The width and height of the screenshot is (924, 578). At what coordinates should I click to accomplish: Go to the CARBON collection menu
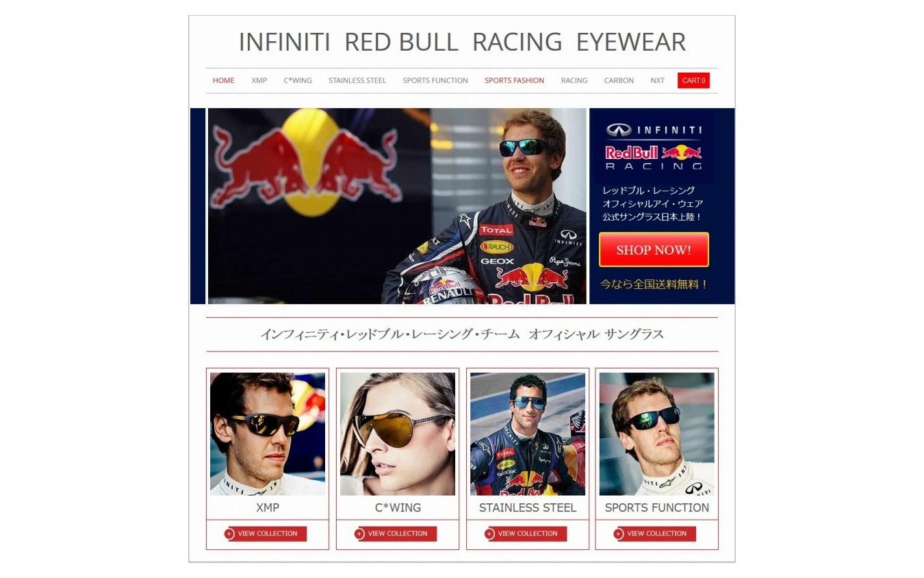click(x=619, y=81)
